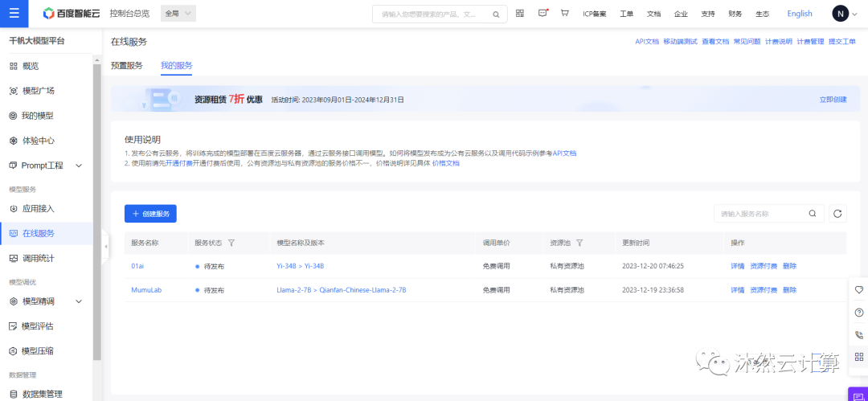Click the service name search magnifier icon

[812, 213]
